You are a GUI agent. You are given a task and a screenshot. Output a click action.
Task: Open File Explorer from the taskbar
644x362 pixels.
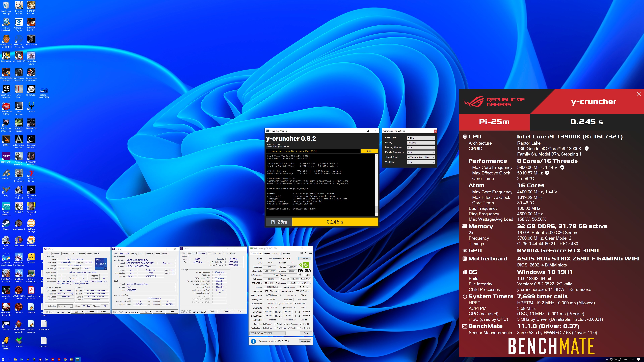pos(15,359)
